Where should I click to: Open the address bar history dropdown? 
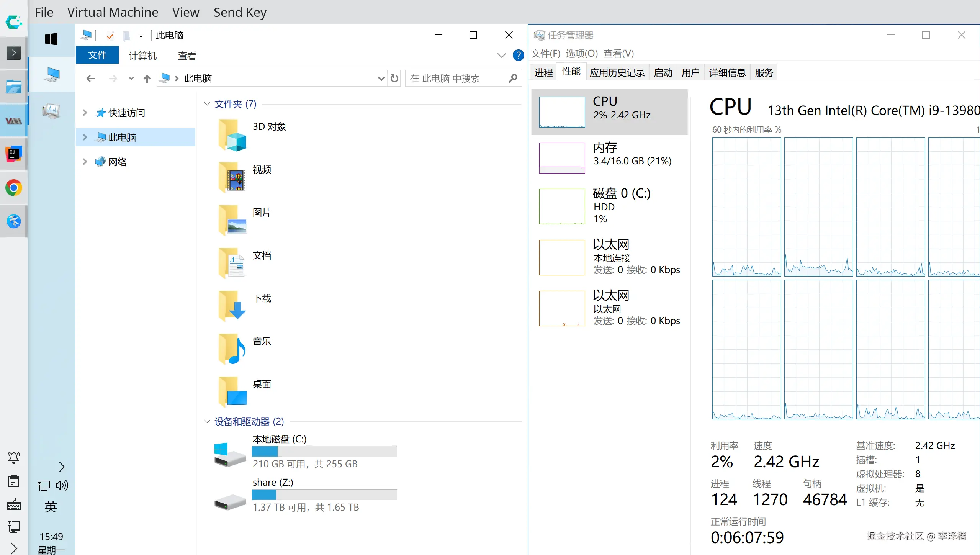[x=381, y=79]
